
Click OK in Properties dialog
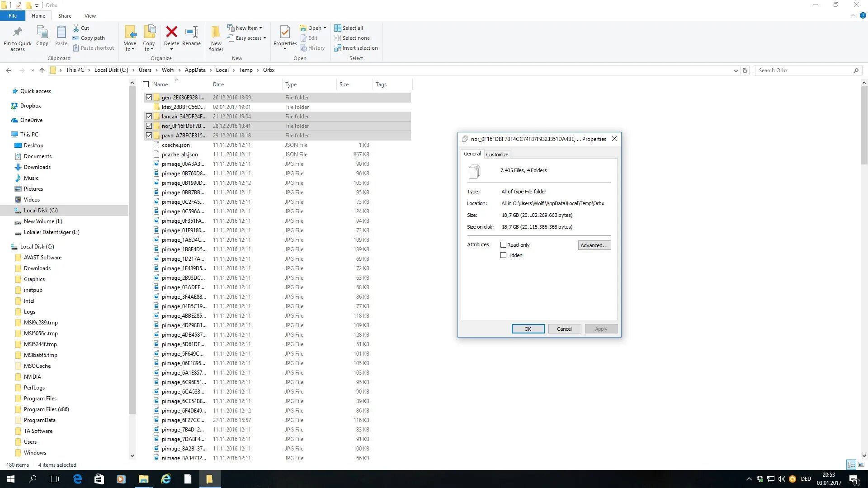[528, 329]
